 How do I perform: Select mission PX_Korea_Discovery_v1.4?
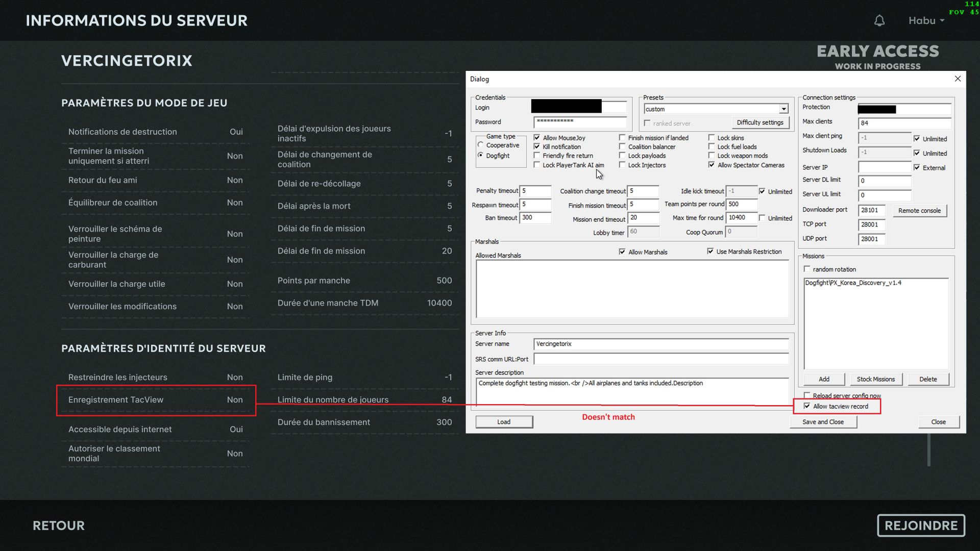coord(853,283)
